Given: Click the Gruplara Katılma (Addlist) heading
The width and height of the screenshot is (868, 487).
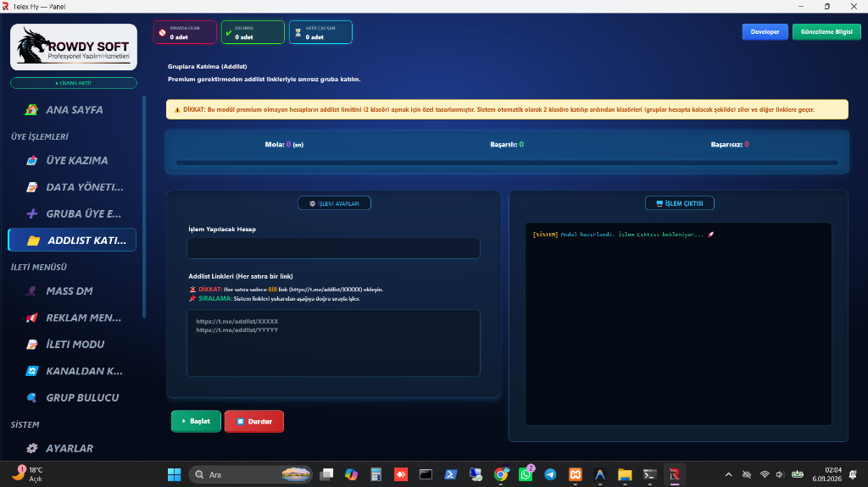Looking at the screenshot, I should coord(207,66).
